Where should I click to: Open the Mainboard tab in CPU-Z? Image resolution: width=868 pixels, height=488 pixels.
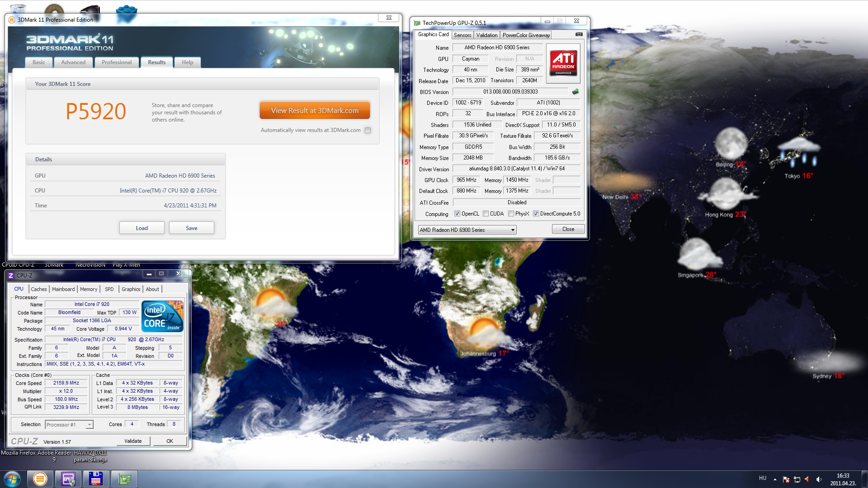point(63,289)
